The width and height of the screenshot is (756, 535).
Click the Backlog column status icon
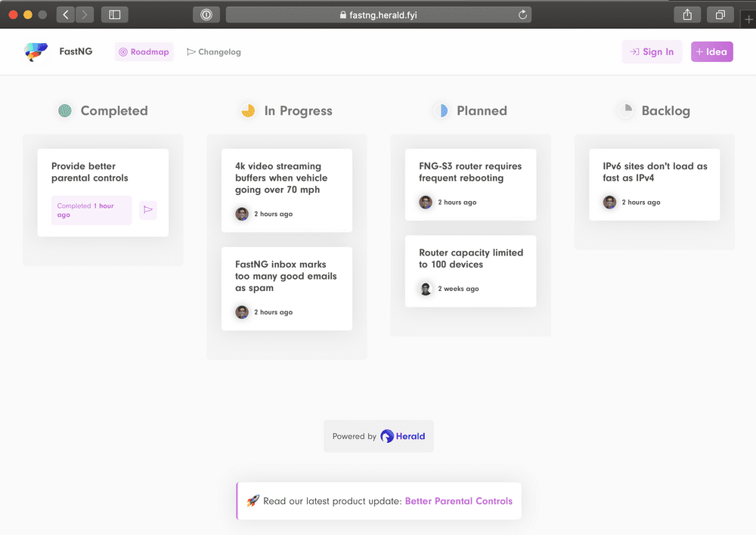(x=625, y=110)
